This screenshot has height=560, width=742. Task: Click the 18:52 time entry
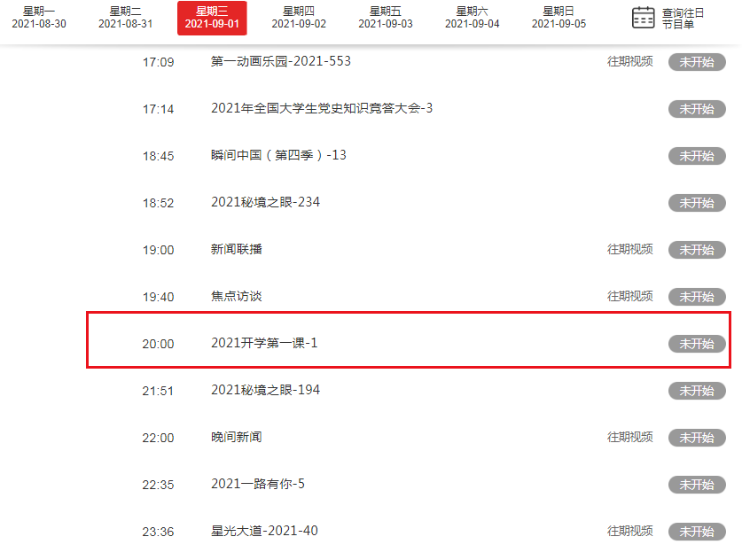(158, 203)
